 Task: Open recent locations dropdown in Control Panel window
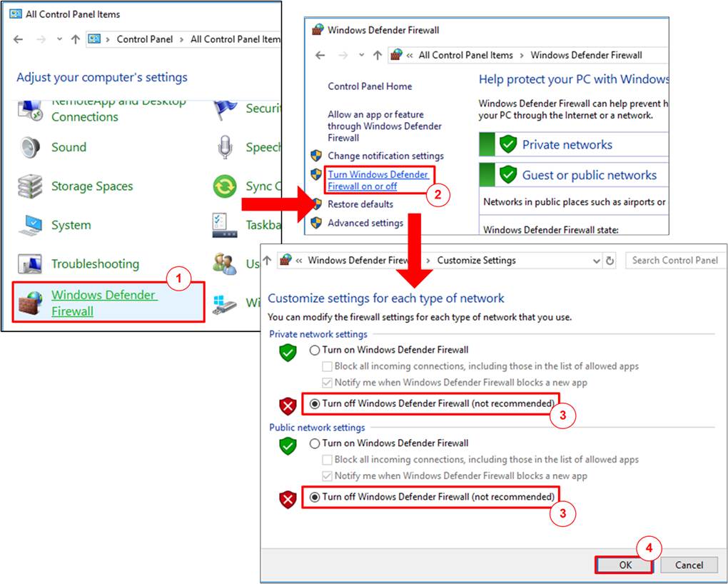click(59, 39)
